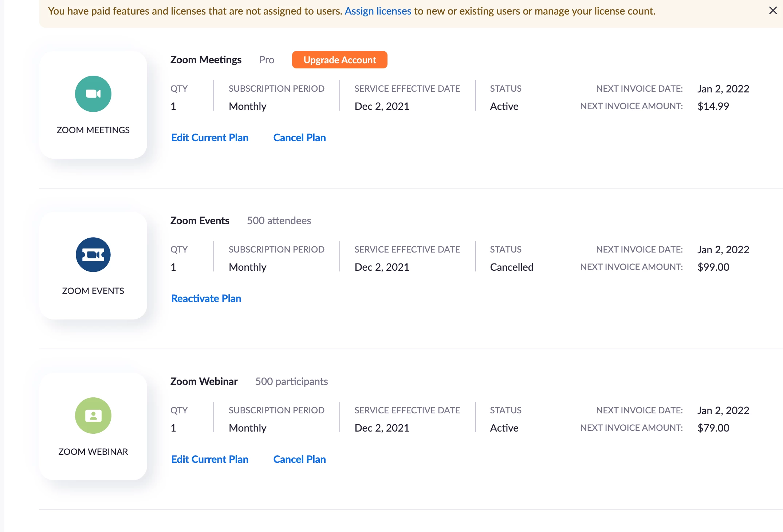Open the Assign licenses link
The image size is (783, 532).
tap(378, 11)
